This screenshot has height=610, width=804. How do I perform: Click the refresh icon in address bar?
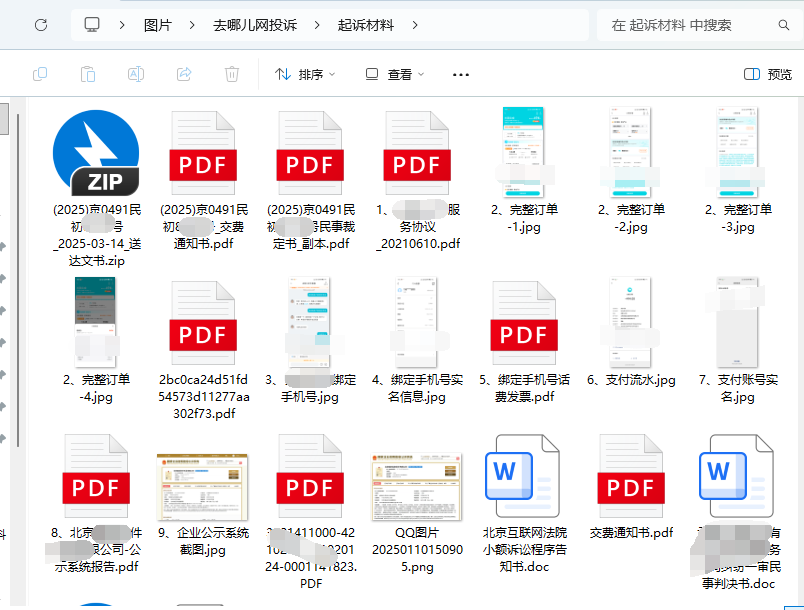(x=41, y=25)
